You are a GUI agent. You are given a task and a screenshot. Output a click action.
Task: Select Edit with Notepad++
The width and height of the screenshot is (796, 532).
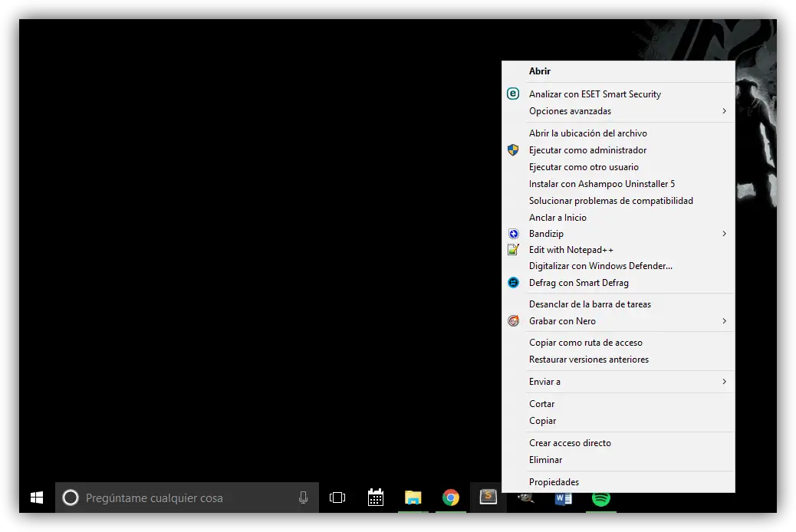click(618, 249)
